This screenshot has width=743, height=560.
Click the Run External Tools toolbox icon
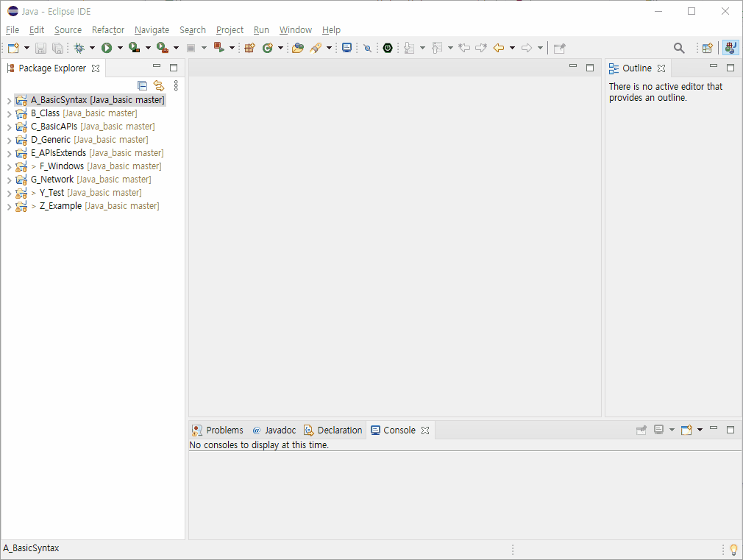163,48
